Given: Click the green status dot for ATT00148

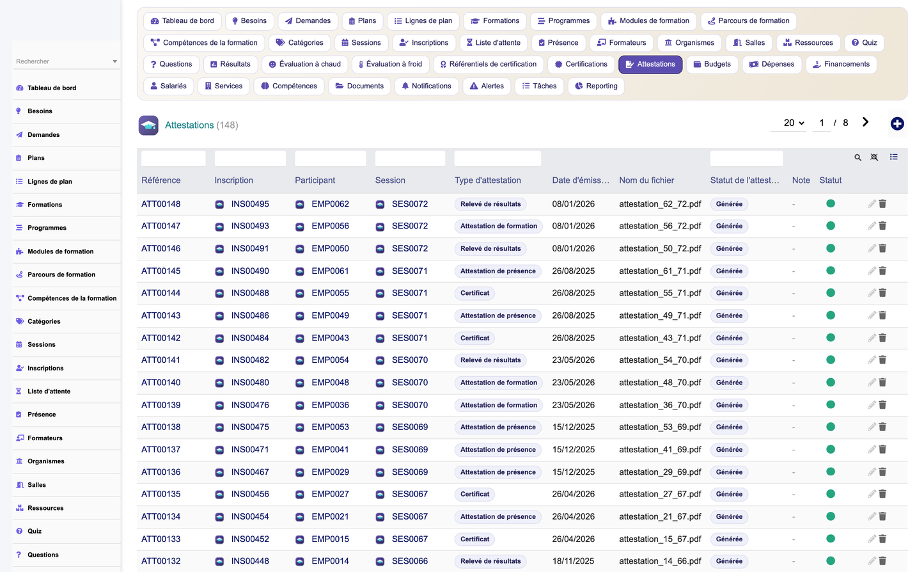Looking at the screenshot, I should pos(831,203).
